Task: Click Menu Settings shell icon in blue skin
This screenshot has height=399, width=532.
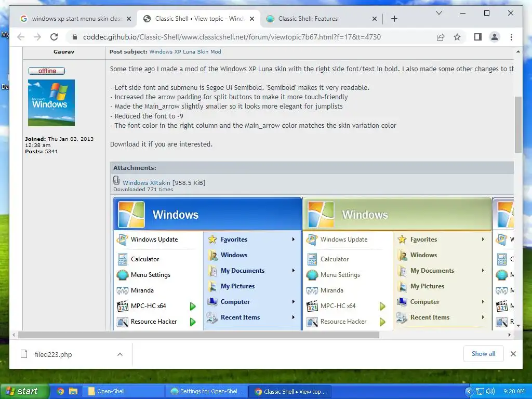Action: (x=123, y=275)
